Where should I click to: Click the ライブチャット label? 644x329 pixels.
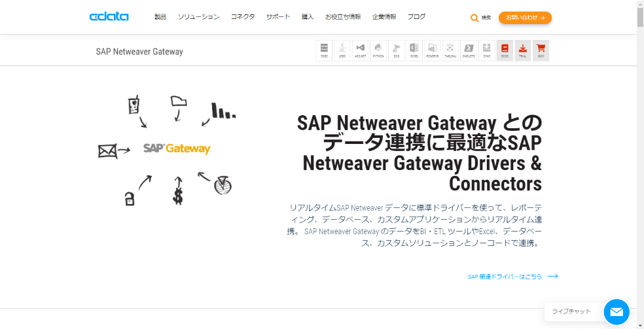pyautogui.click(x=571, y=311)
